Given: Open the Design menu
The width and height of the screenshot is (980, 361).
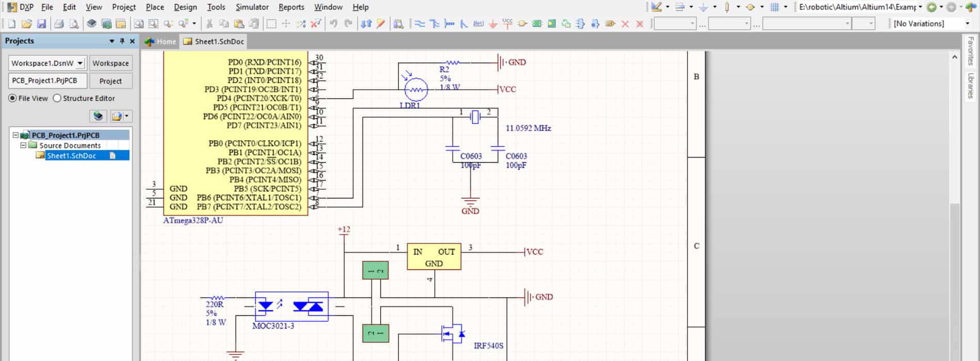Looking at the screenshot, I should (x=185, y=7).
